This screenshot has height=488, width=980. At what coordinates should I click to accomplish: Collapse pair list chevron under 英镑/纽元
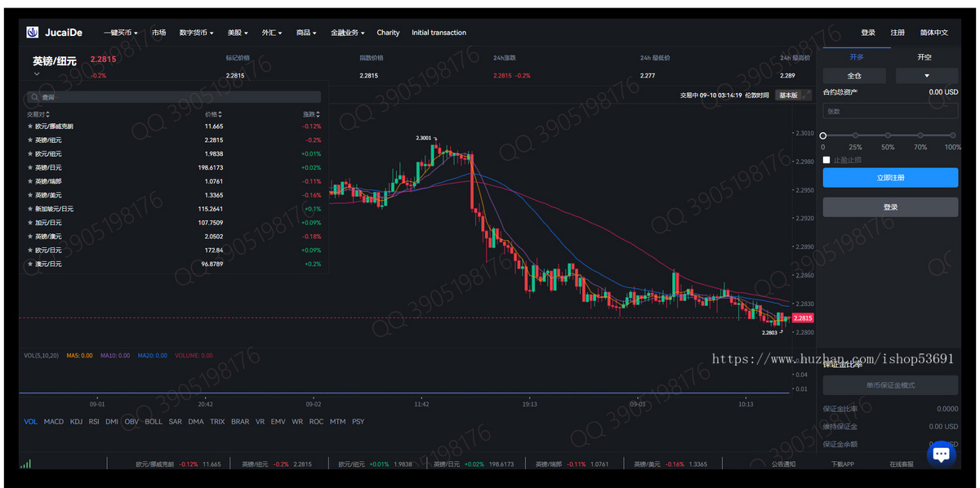coord(37,74)
